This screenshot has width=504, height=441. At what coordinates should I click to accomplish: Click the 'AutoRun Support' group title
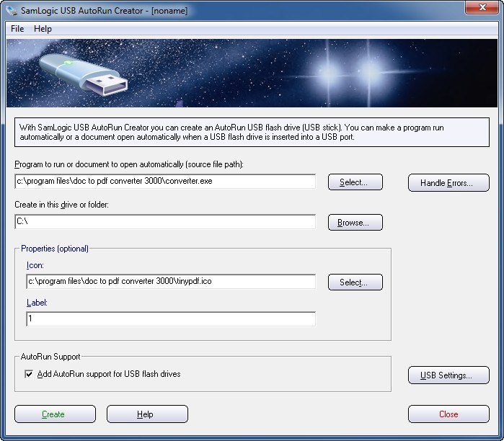click(50, 357)
